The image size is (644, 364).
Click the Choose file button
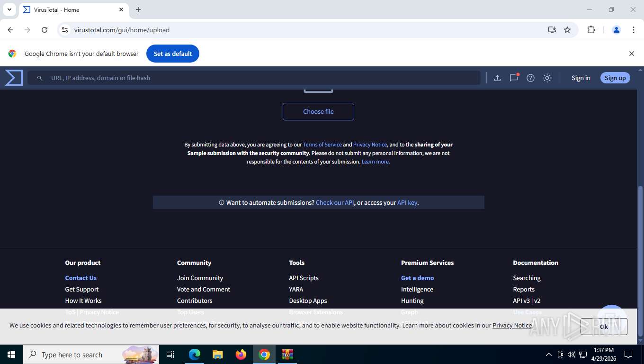coord(318,111)
